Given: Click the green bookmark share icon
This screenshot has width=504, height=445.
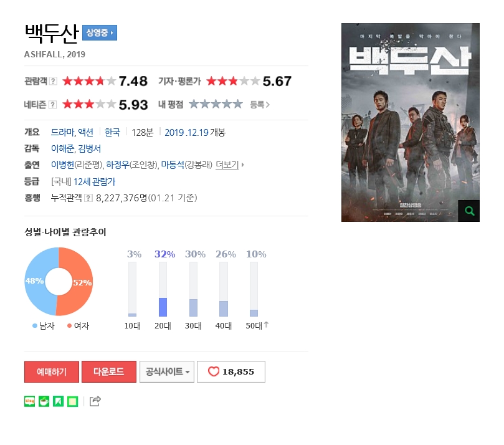Looking at the screenshot, I should tap(58, 401).
